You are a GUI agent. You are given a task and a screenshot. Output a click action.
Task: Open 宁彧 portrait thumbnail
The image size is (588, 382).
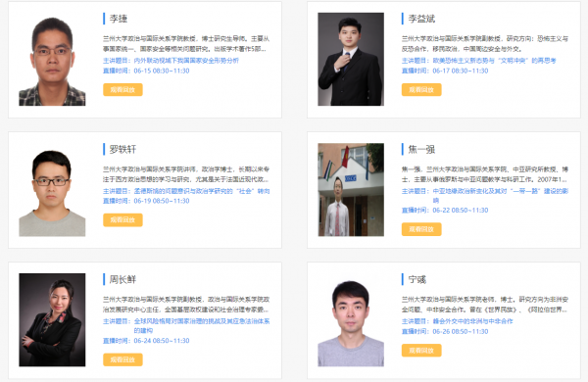[x=351, y=319]
